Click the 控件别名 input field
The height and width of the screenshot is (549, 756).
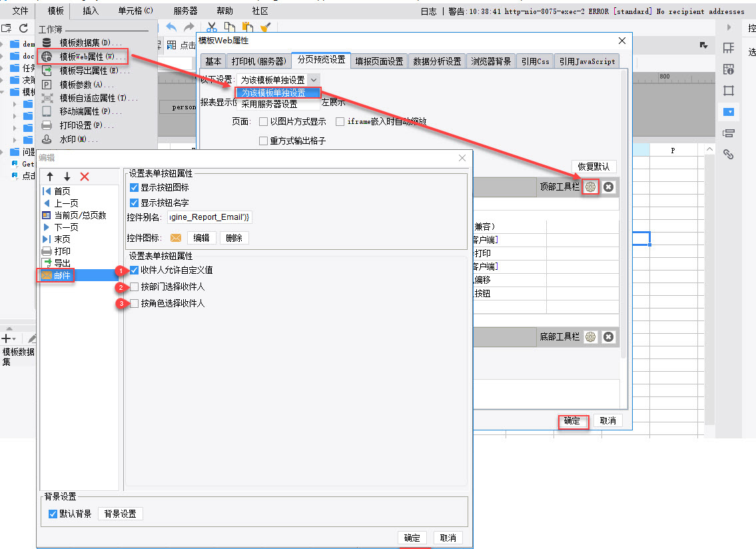pyautogui.click(x=209, y=217)
